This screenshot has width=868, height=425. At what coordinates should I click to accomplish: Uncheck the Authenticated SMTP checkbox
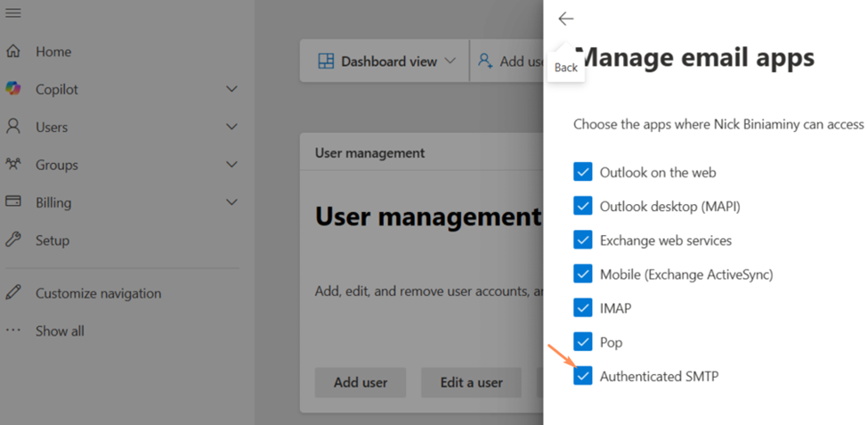pyautogui.click(x=583, y=376)
